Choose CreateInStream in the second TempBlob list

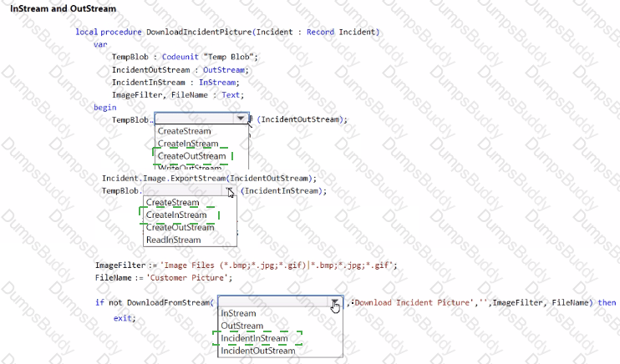pos(175,215)
